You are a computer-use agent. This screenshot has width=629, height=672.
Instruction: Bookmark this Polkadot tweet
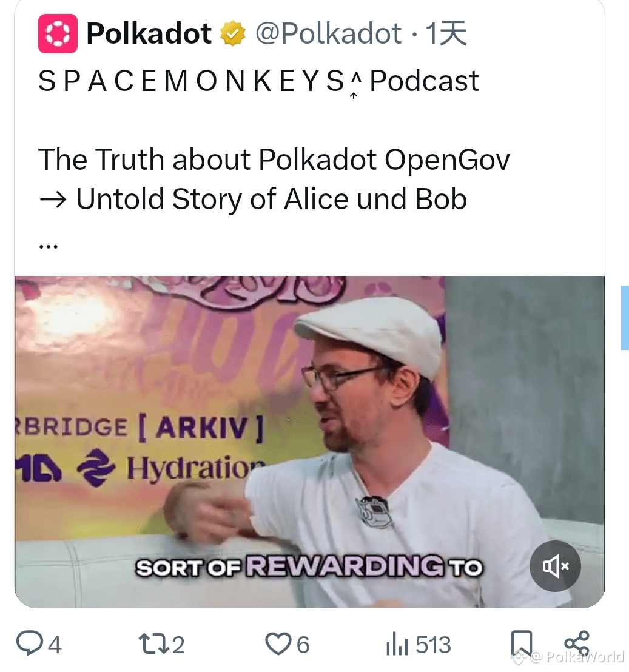(x=522, y=644)
